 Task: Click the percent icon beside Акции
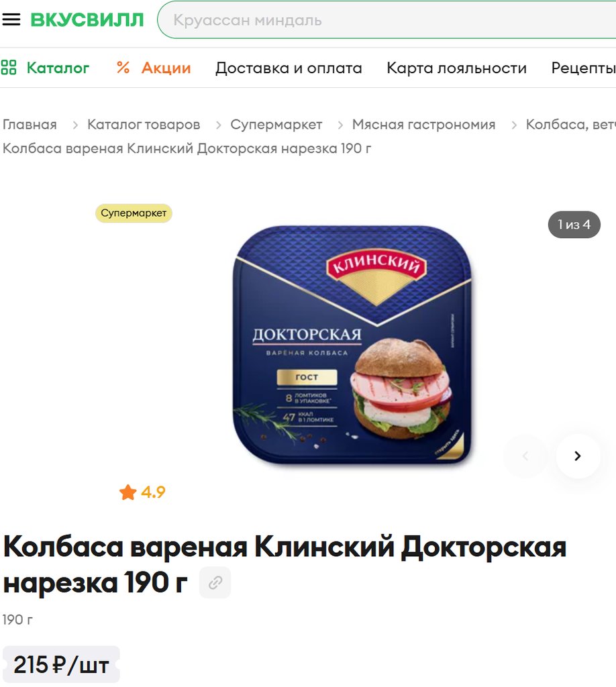click(123, 68)
